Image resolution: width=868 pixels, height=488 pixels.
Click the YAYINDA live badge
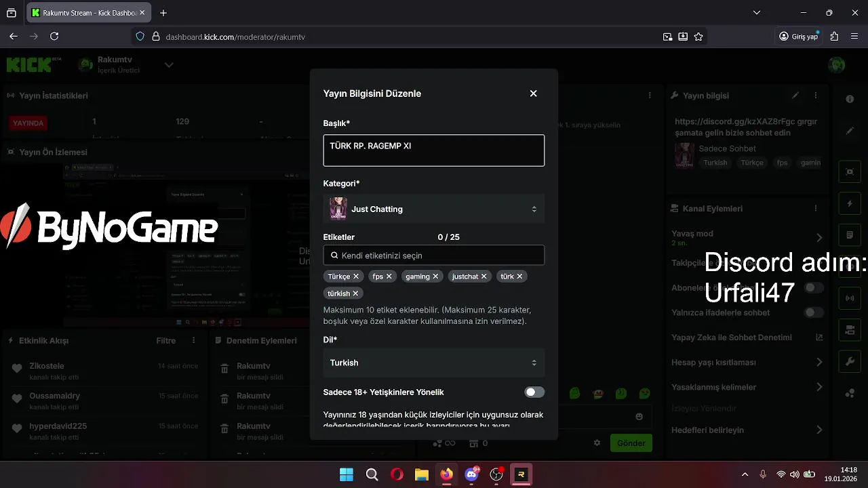tap(28, 123)
